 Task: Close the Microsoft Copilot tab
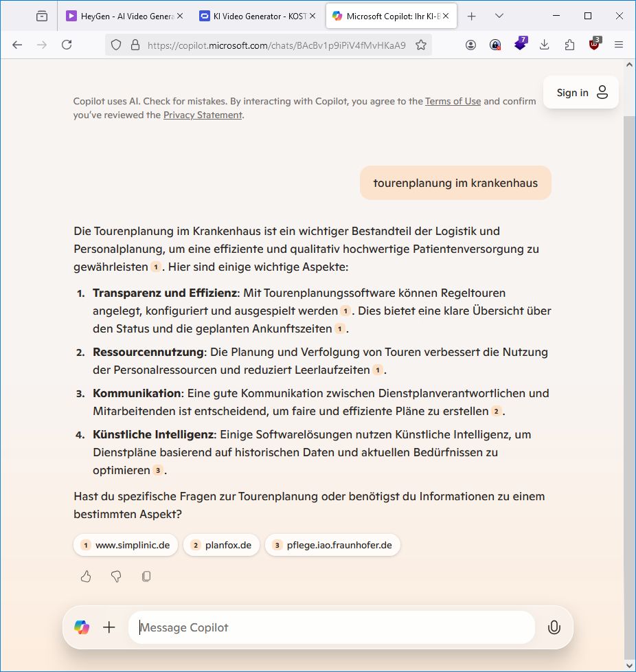446,16
